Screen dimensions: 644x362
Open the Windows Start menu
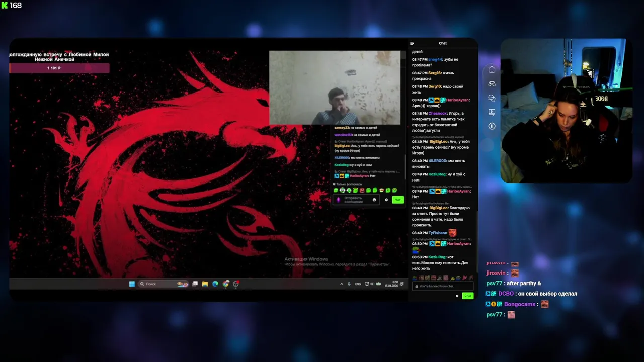coord(132,284)
